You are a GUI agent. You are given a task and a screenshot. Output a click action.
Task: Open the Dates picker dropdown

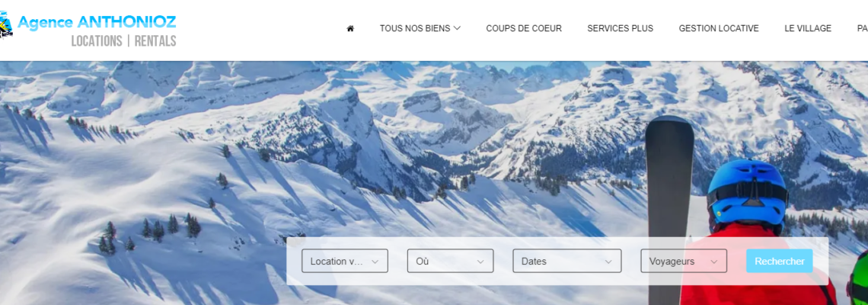[x=567, y=261]
